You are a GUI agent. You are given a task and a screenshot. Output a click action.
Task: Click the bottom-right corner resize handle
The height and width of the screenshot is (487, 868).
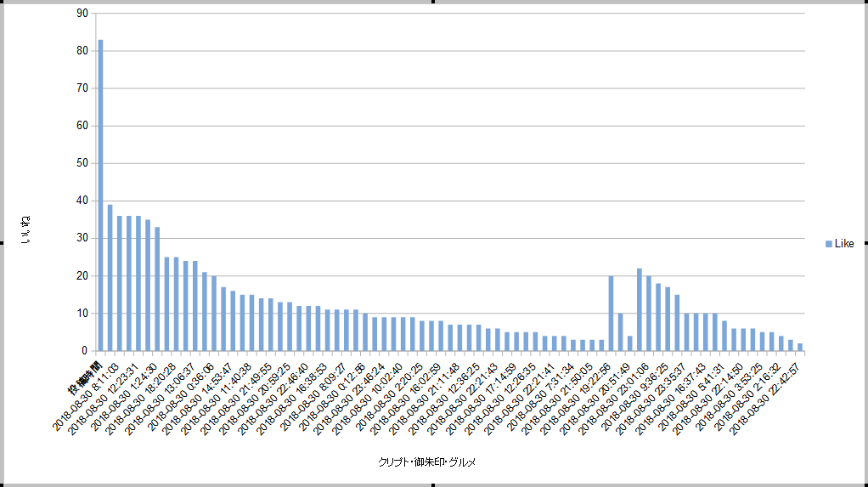(865, 484)
